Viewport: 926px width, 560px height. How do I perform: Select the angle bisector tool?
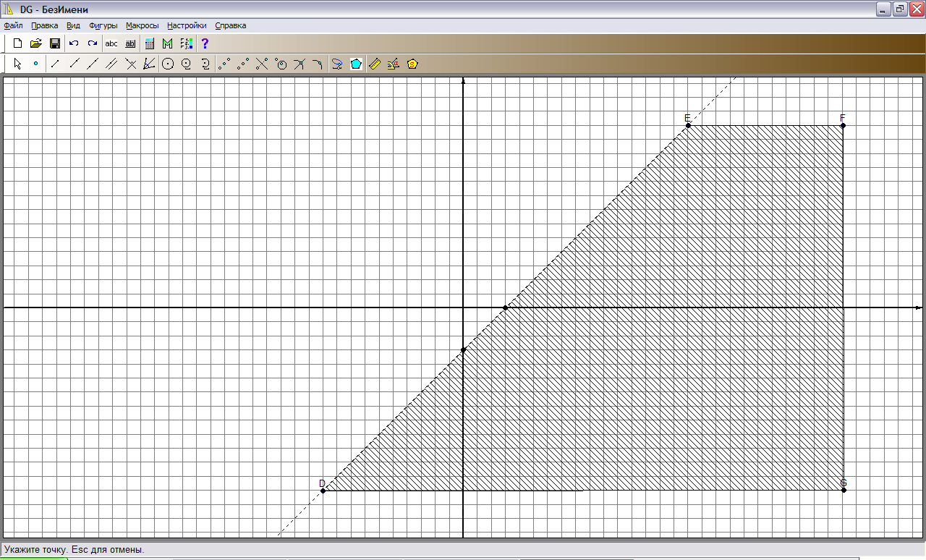click(149, 64)
